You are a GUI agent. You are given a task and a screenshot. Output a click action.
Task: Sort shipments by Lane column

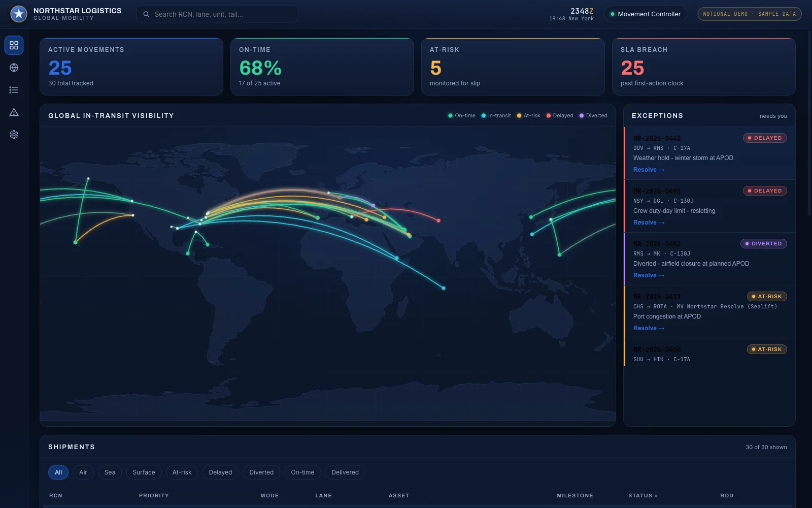323,496
